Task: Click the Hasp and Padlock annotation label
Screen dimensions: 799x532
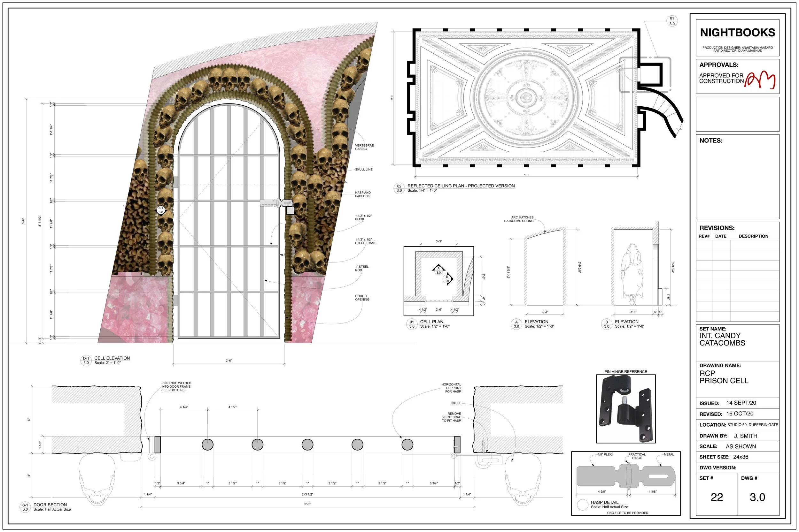Action: coord(363,194)
